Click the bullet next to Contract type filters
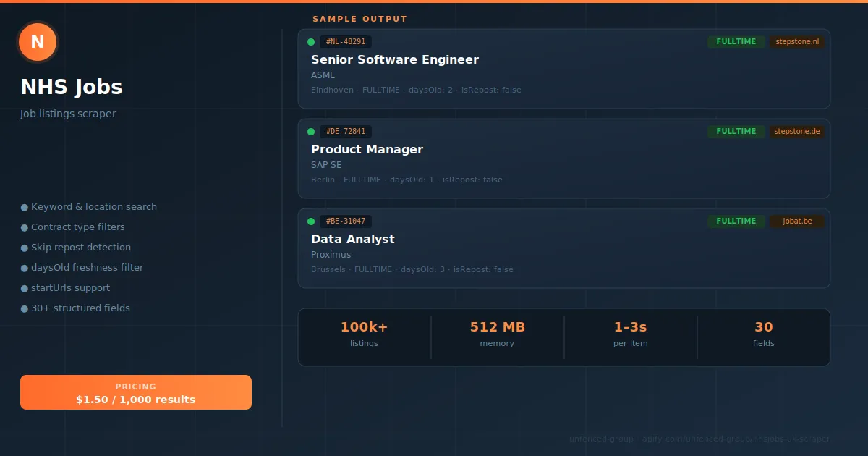 (25, 227)
